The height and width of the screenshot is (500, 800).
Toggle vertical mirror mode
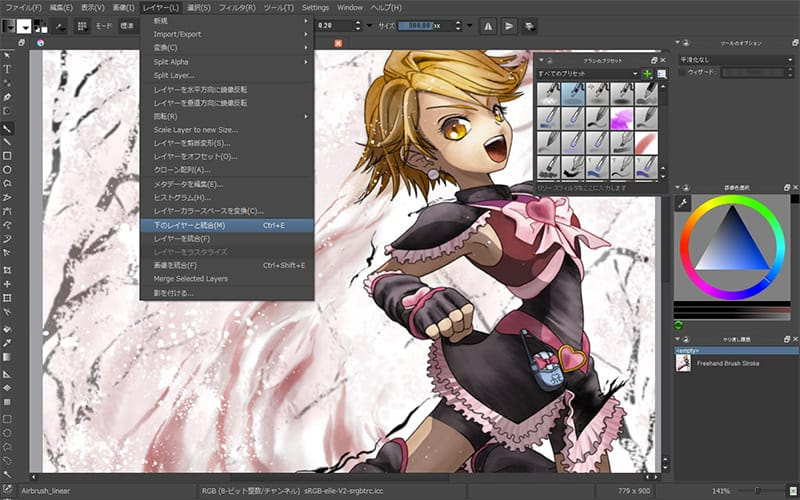(509, 26)
